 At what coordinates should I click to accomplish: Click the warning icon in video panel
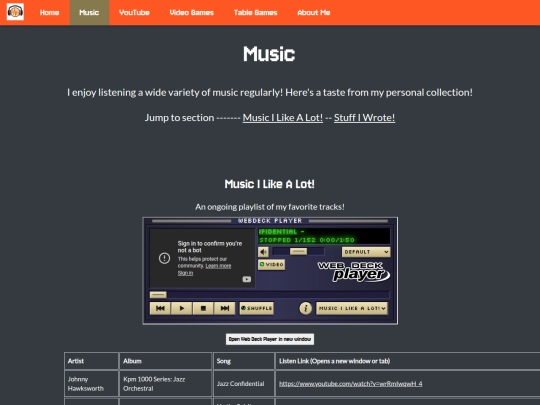(x=164, y=258)
